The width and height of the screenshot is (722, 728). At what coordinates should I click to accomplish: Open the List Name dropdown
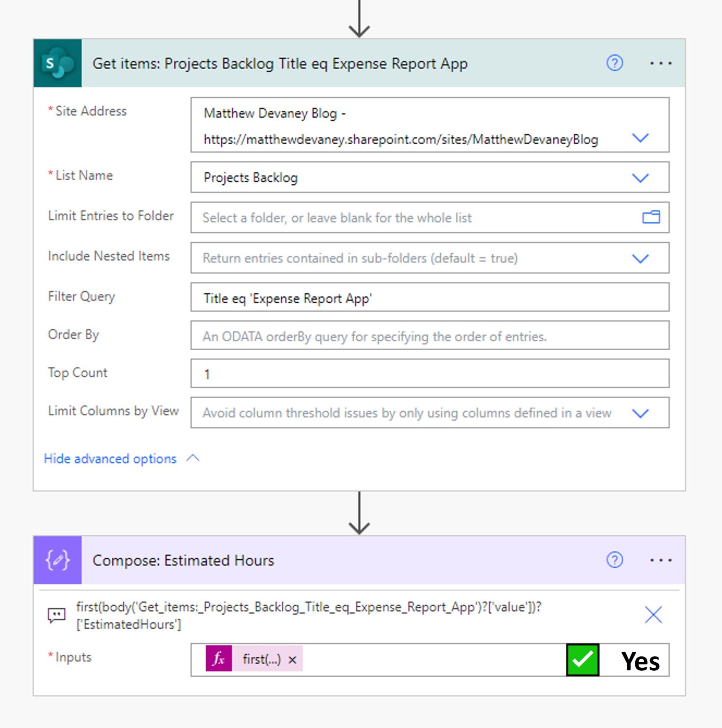tap(641, 178)
